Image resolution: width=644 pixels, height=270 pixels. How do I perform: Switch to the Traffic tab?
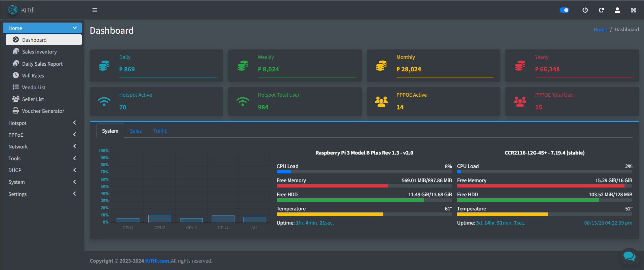[x=160, y=131]
